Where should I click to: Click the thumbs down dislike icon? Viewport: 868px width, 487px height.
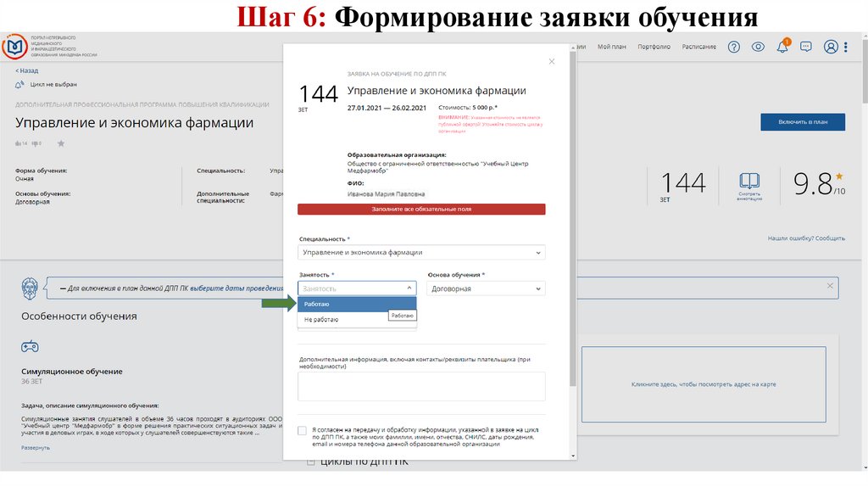pyautogui.click(x=34, y=143)
